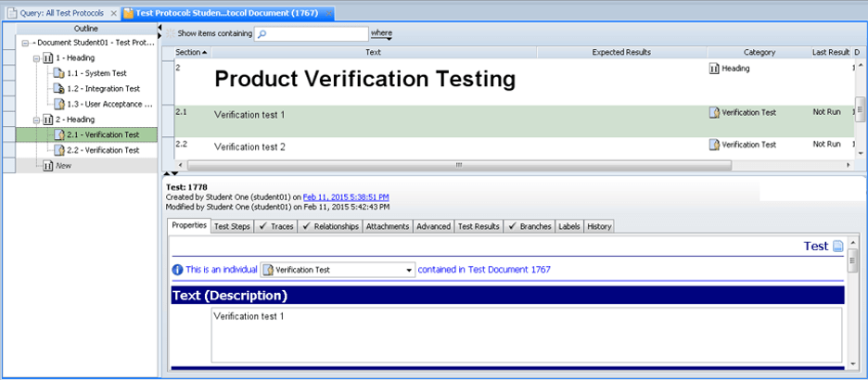Viewport: 868px width, 380px height.
Task: Click the Category column header
Action: click(759, 52)
